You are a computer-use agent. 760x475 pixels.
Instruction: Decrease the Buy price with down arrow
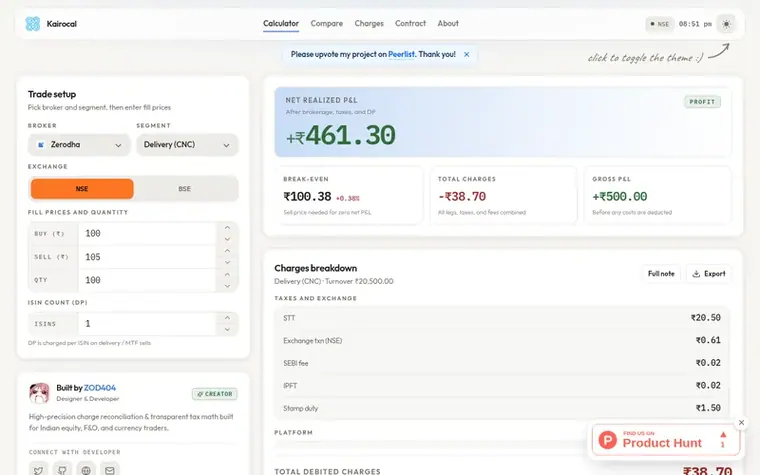point(227,239)
